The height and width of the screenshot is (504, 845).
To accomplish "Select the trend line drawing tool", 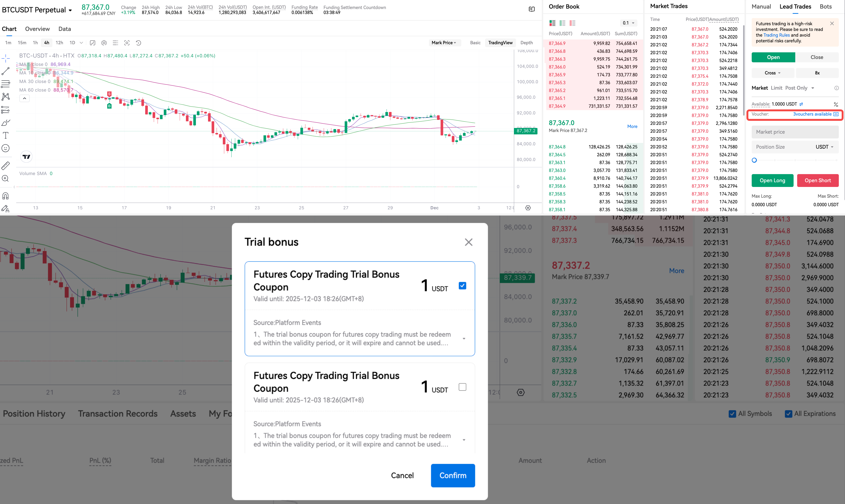I will [5, 71].
